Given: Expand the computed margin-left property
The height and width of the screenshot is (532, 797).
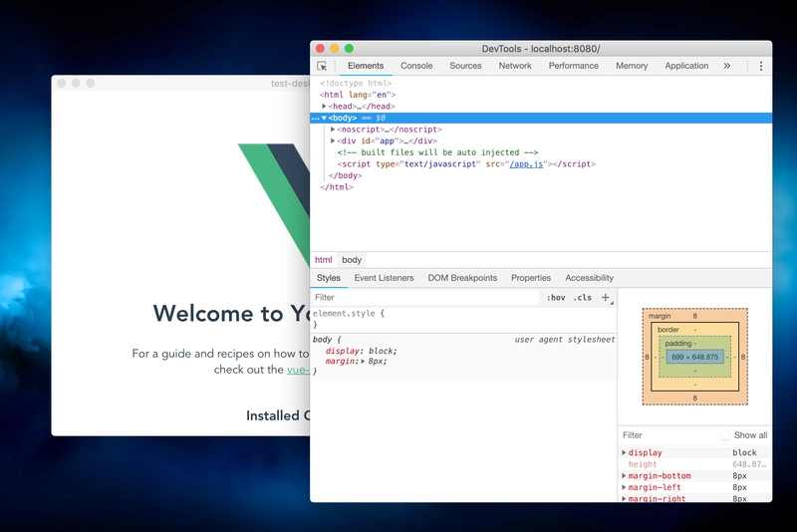Looking at the screenshot, I should tap(624, 487).
